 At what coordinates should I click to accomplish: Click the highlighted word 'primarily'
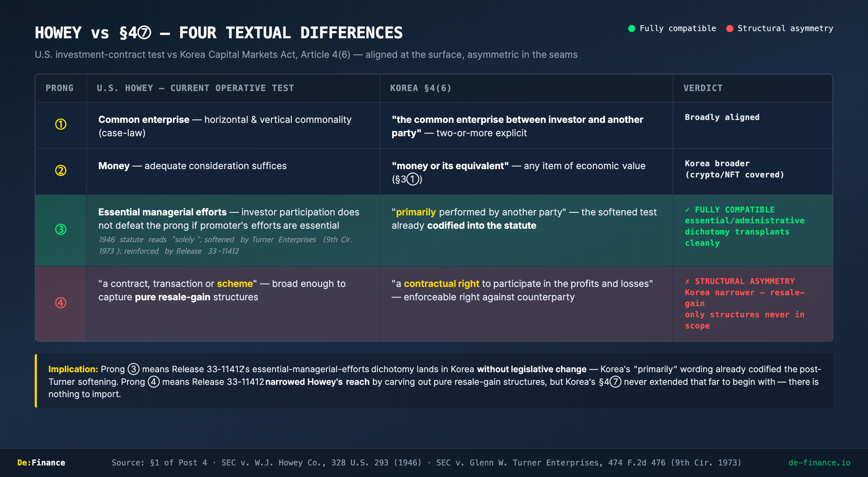click(x=416, y=212)
